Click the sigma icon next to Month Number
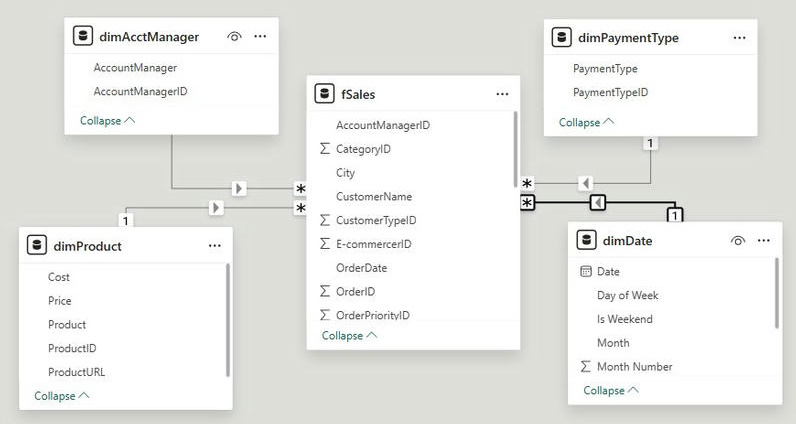796x424 pixels. click(x=586, y=367)
